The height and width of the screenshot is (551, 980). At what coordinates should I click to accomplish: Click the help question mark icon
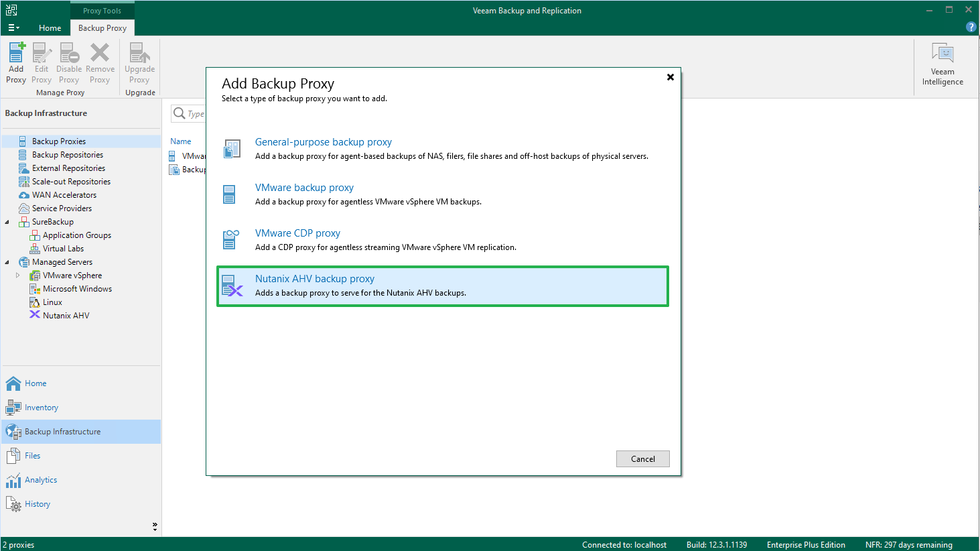[x=971, y=27]
